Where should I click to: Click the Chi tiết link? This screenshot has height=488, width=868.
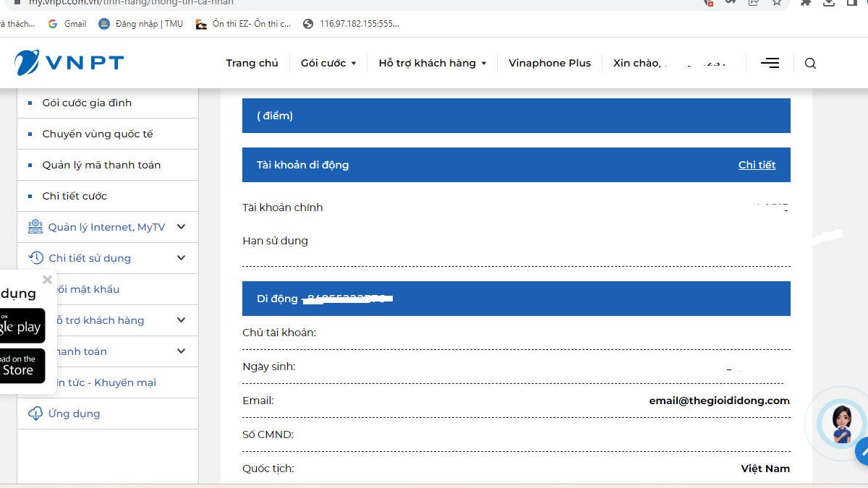[757, 165]
